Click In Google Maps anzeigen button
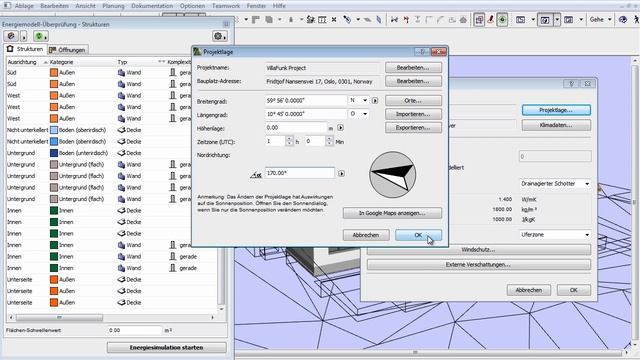This screenshot has height=360, width=640. tap(392, 213)
